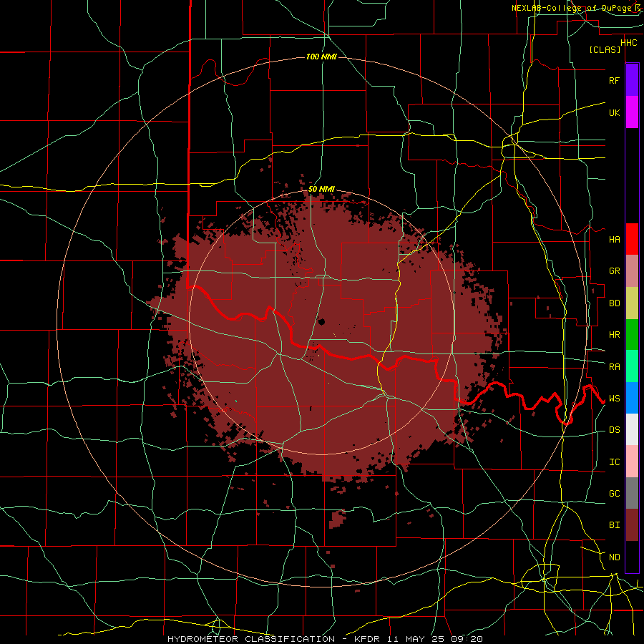Click the HA red legend swatch

(632, 239)
